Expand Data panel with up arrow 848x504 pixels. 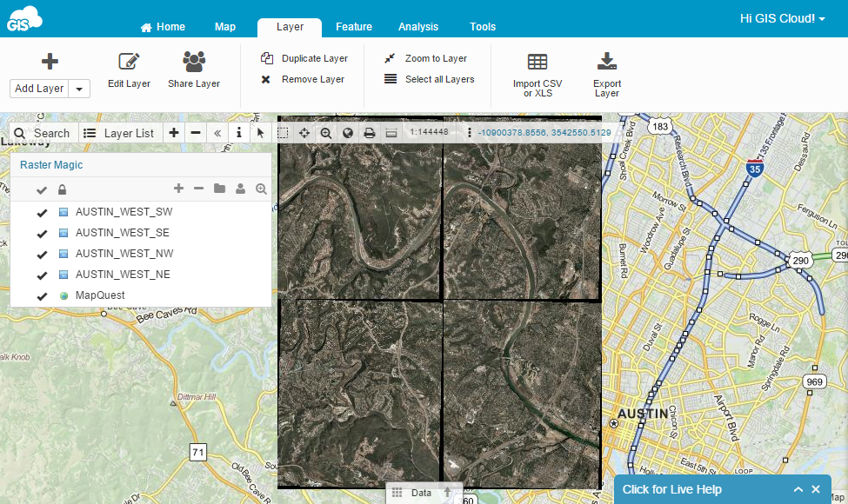click(x=447, y=492)
